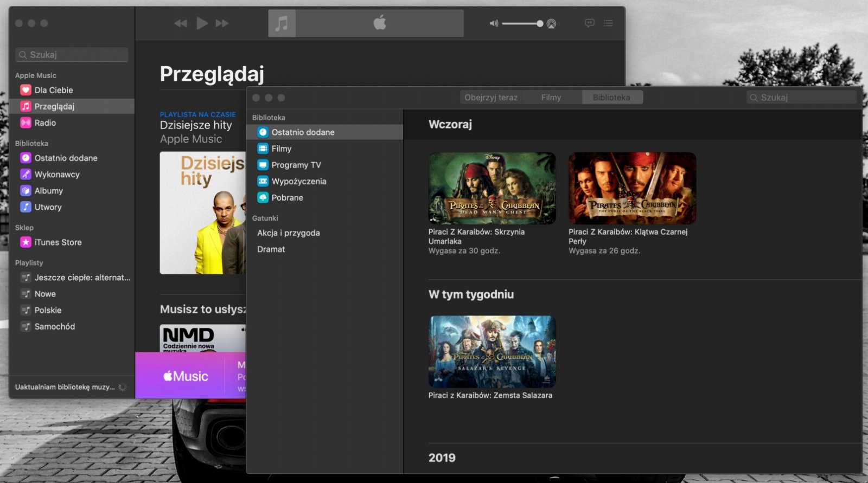
Task: Click the music note artwork icon
Action: click(282, 23)
